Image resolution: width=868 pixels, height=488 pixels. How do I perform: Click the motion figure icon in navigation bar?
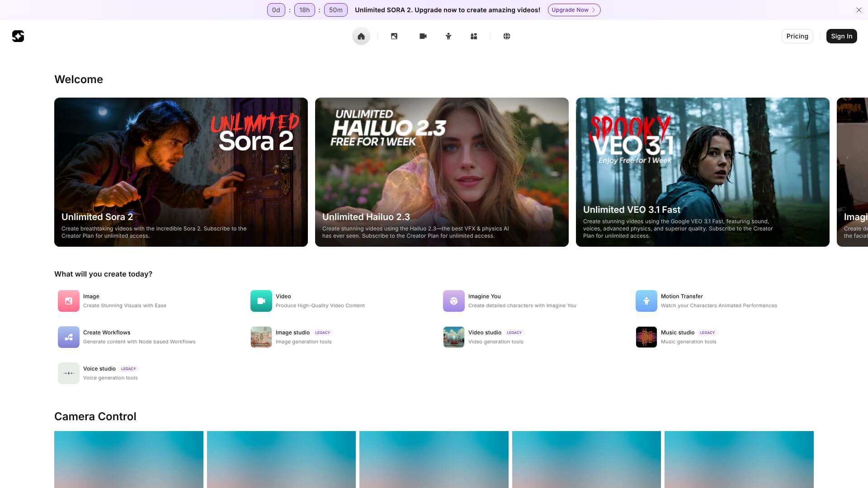coord(448,36)
